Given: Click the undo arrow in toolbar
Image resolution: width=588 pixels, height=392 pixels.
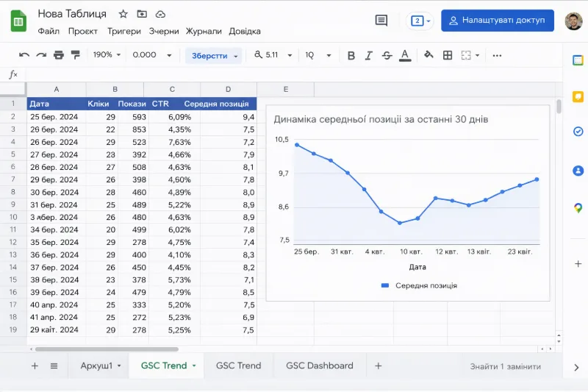Looking at the screenshot, I should (x=24, y=55).
